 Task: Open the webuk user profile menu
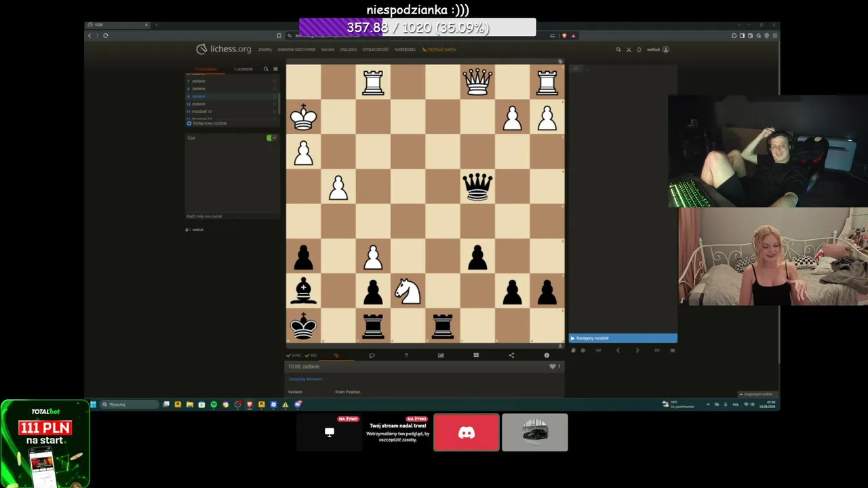click(x=658, y=49)
